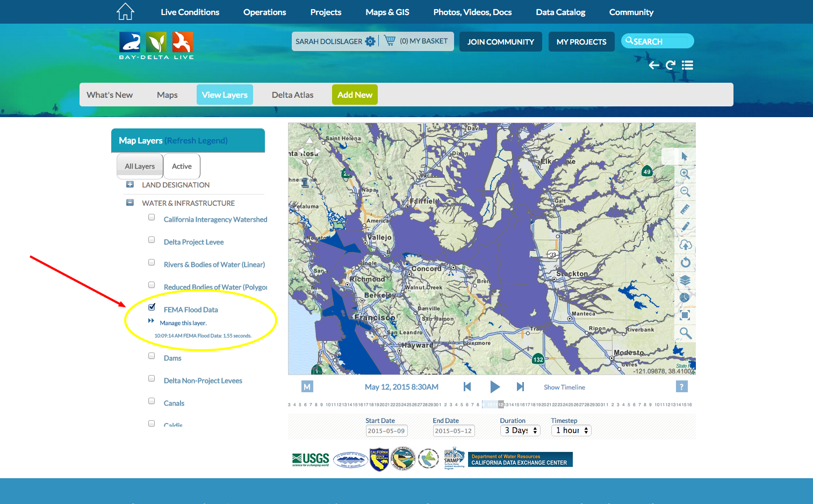Open the Operations menu
Viewport: 813px width, 504px height.
click(265, 12)
